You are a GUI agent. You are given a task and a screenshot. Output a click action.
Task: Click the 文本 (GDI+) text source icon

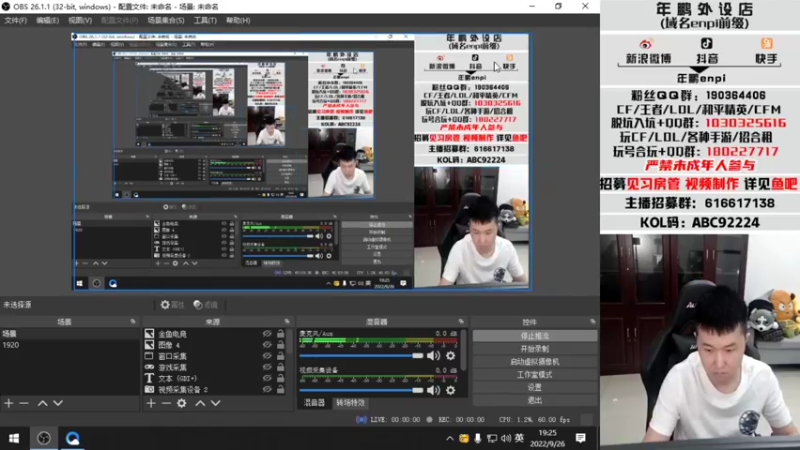[149, 378]
